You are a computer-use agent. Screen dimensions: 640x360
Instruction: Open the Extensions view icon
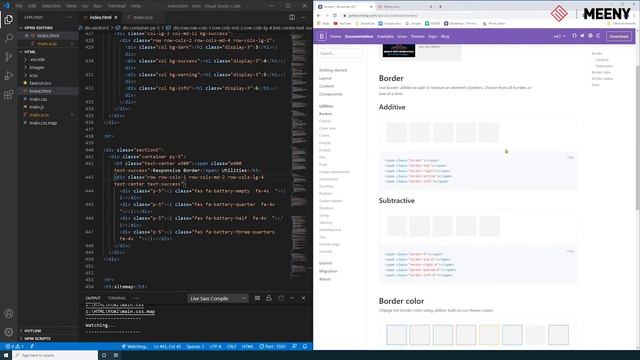9,95
